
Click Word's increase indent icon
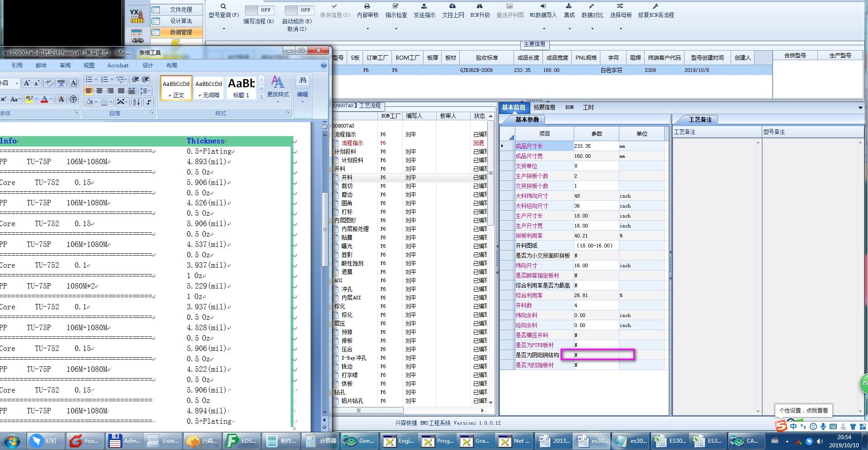tap(146, 80)
